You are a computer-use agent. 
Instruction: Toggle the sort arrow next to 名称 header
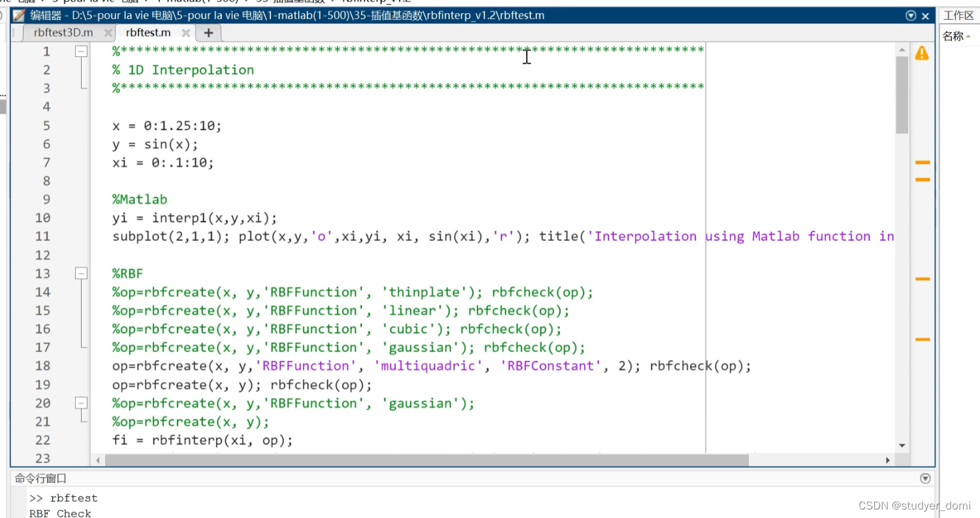pyautogui.click(x=968, y=36)
